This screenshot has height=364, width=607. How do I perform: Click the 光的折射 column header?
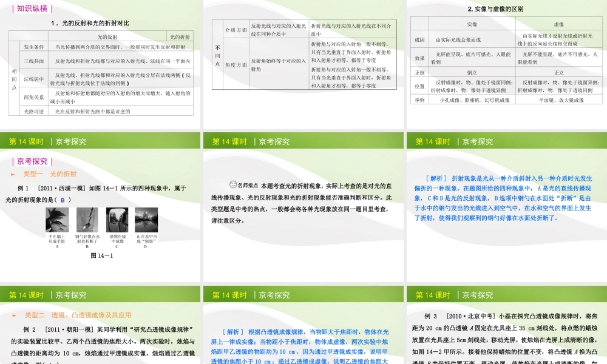pos(180,37)
